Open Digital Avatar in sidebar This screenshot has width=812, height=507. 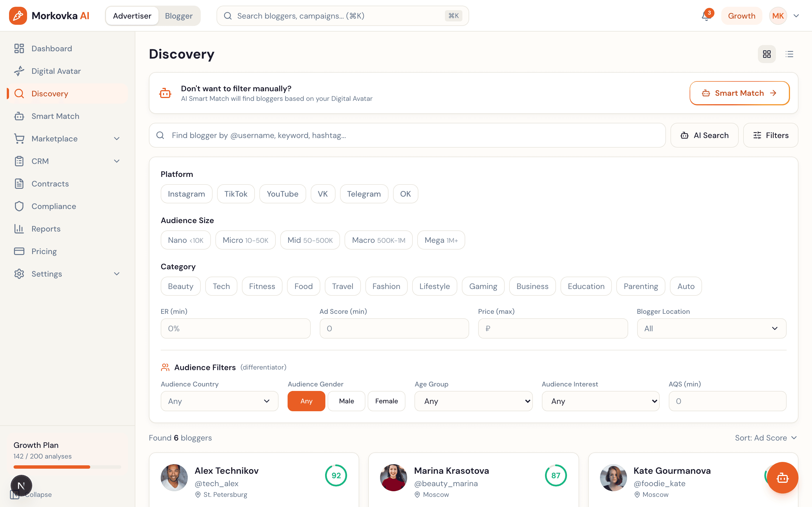coord(56,71)
